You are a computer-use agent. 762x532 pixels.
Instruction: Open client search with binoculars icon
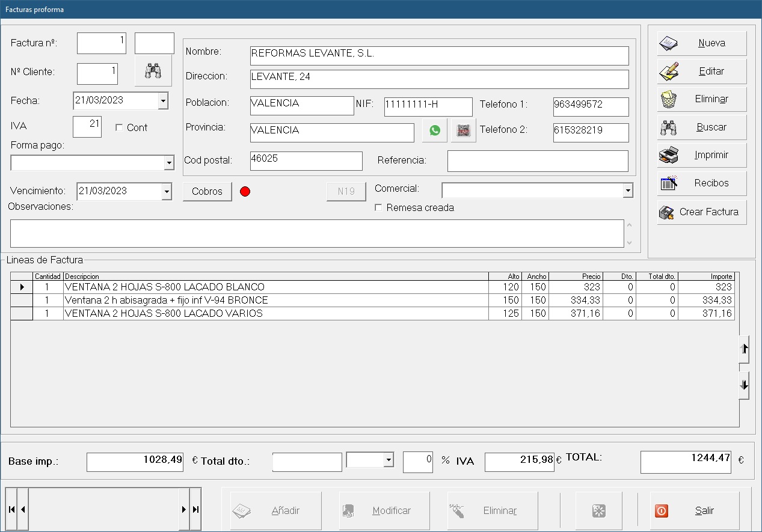click(x=153, y=71)
